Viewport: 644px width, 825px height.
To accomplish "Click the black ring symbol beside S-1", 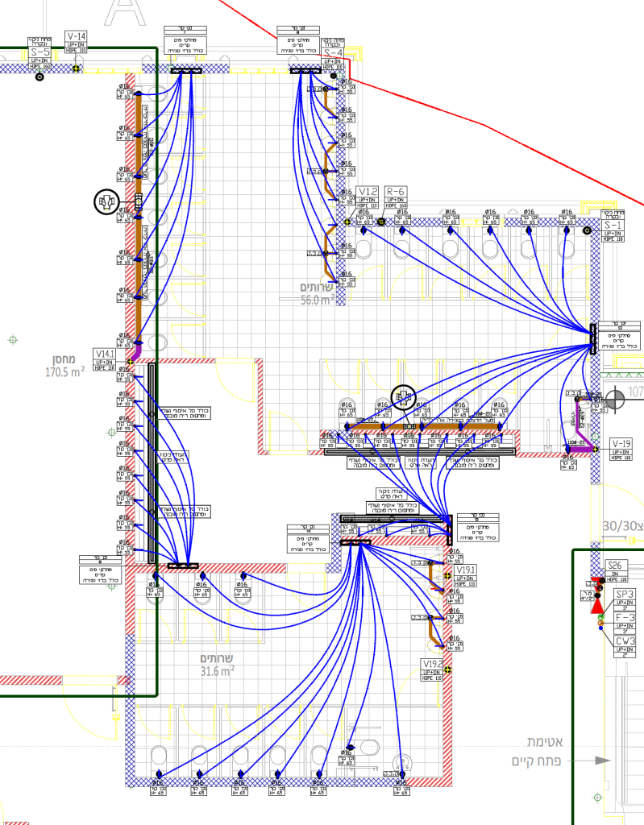I will pos(587,230).
